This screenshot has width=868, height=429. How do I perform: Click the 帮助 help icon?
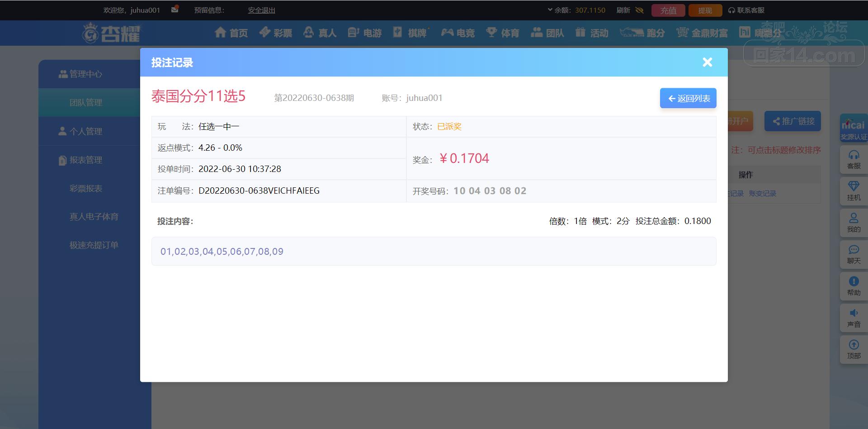tap(854, 281)
